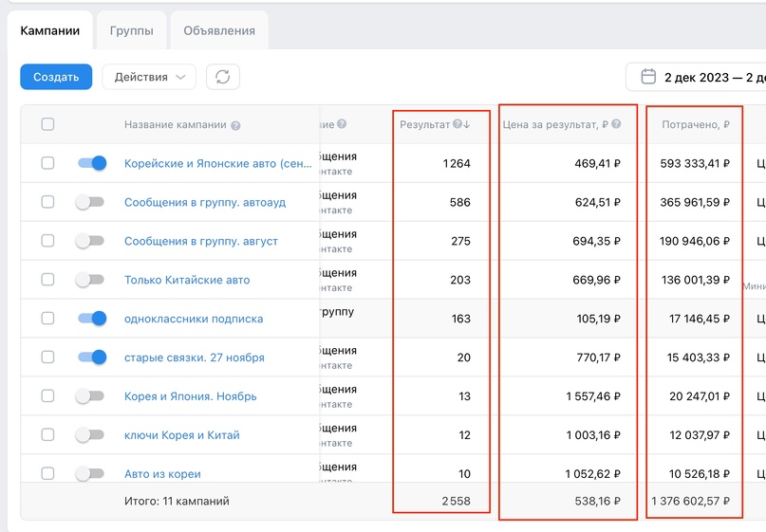766x532 pixels.
Task: Enable Только Китайские авто toggle
Action: [x=90, y=279]
